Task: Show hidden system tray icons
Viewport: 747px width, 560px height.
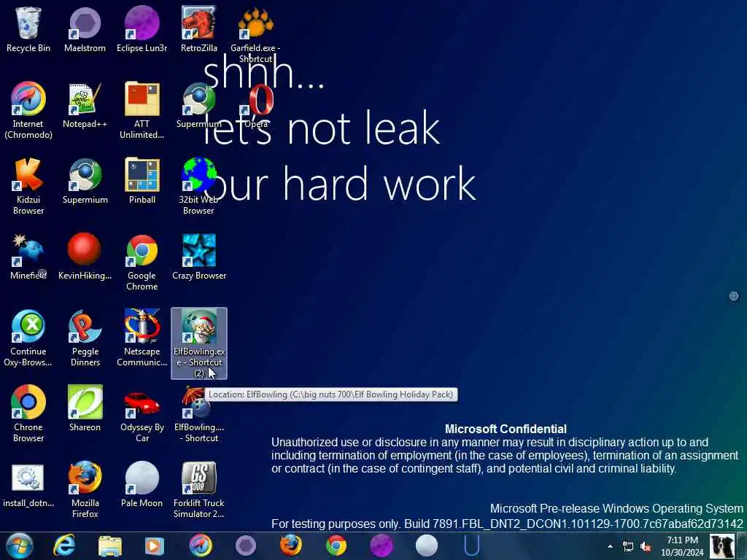Action: point(610,546)
